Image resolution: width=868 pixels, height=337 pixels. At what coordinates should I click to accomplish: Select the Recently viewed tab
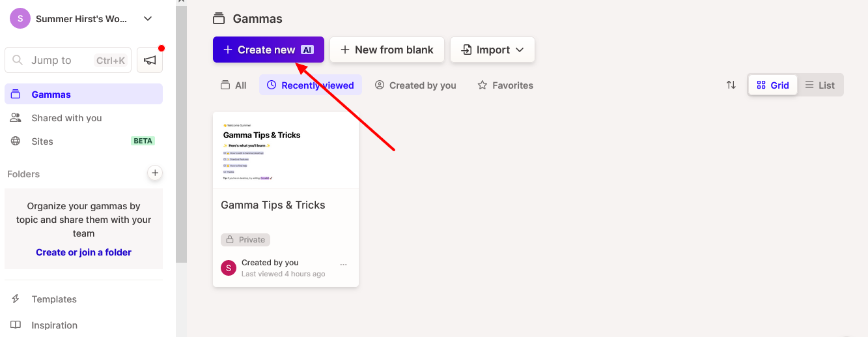tap(311, 85)
